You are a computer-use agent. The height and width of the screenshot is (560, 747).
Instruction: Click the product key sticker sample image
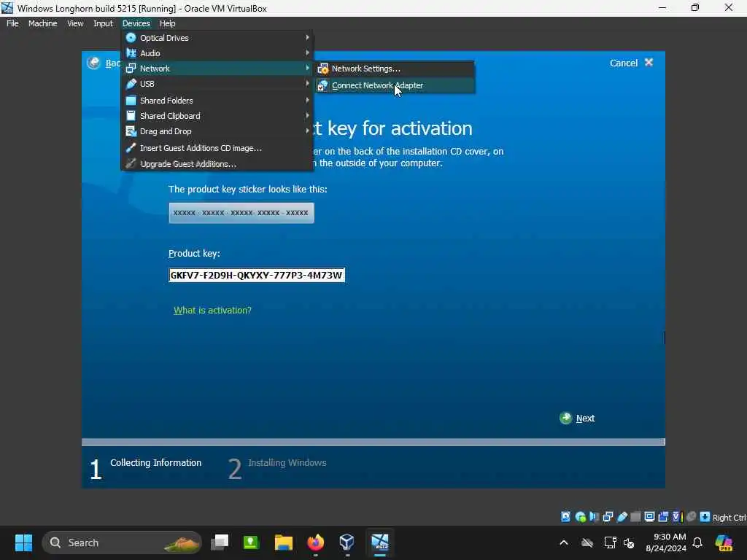pyautogui.click(x=241, y=213)
